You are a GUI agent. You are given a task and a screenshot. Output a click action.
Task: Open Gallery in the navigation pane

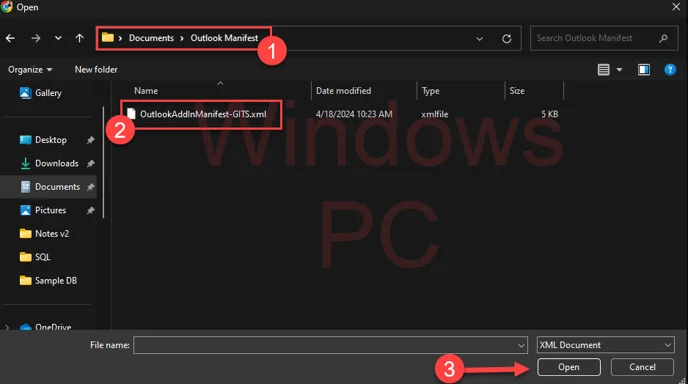pos(41,93)
